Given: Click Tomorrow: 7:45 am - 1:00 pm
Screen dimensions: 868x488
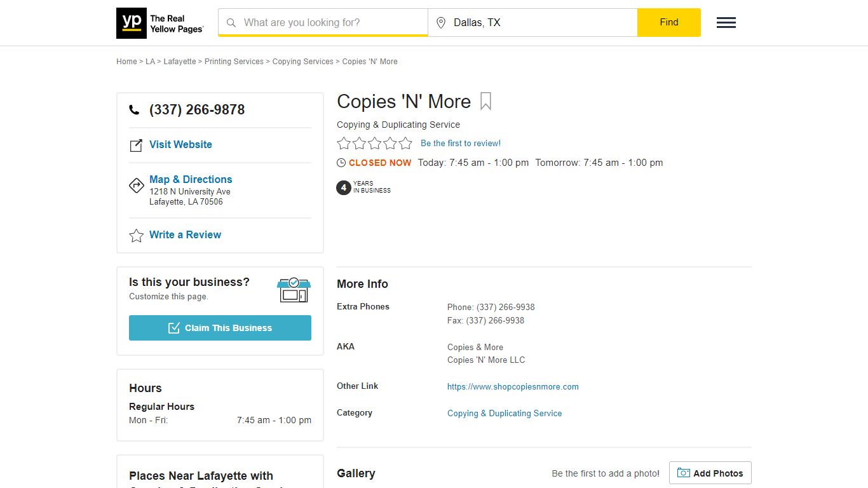Looking at the screenshot, I should (599, 163).
